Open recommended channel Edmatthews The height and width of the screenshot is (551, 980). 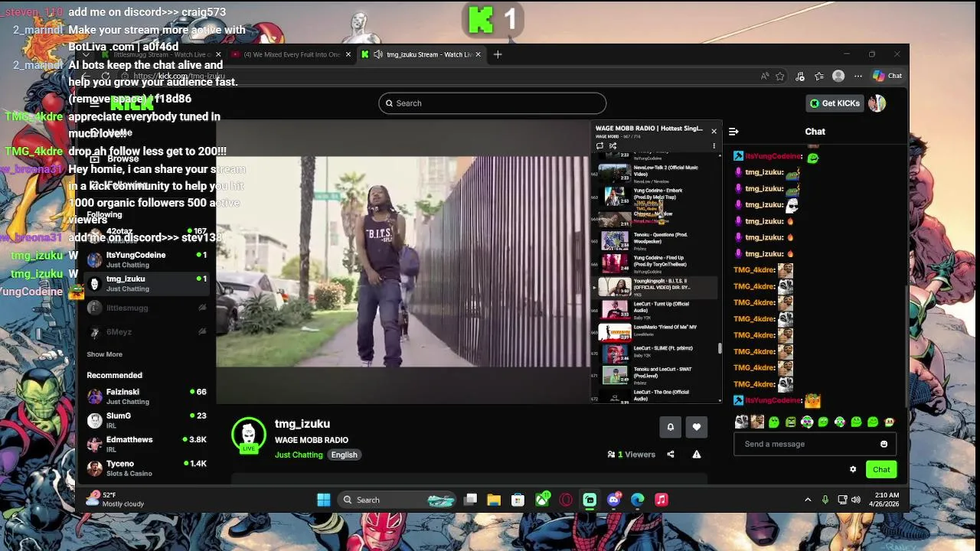click(147, 444)
